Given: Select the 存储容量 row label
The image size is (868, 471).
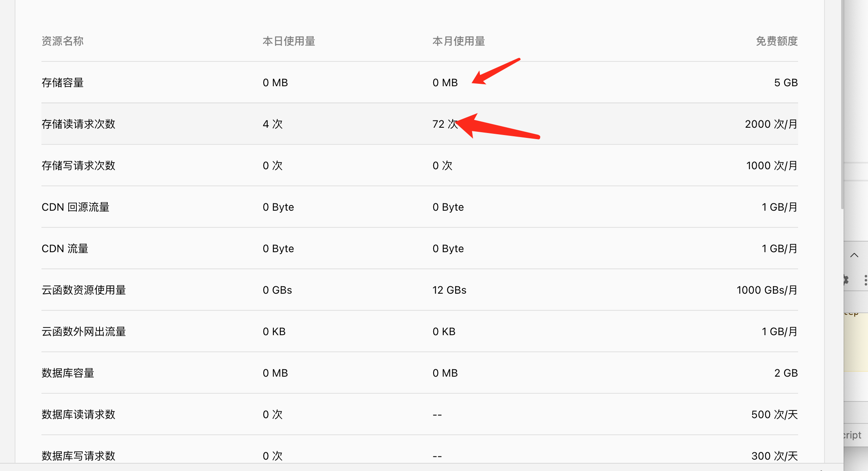Looking at the screenshot, I should [63, 83].
